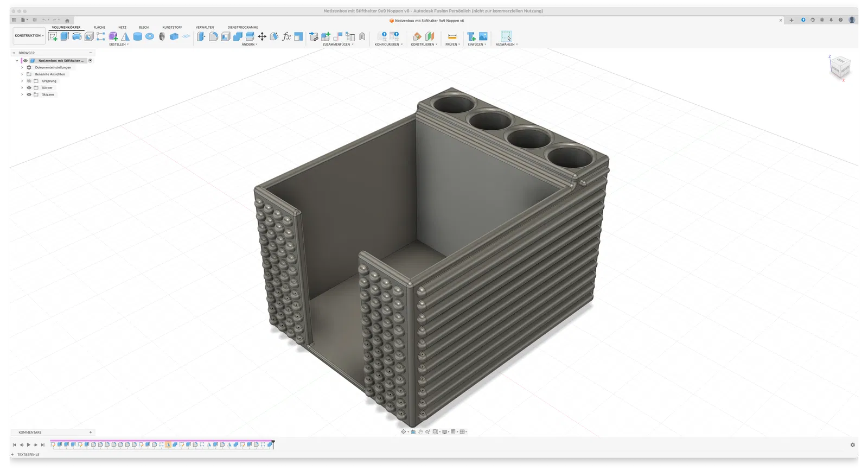Activate the root component radio button
Image resolution: width=868 pixels, height=470 pixels.
coord(91,61)
